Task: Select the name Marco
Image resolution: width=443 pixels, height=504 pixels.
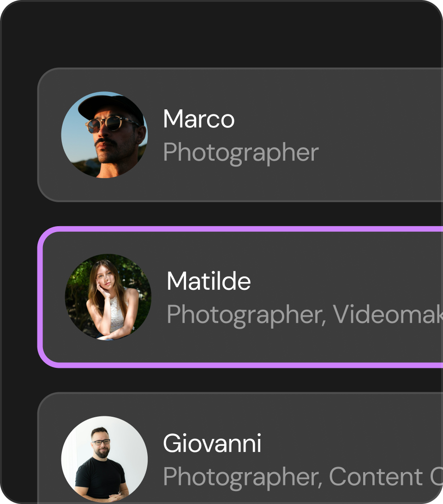Action: pos(199,119)
